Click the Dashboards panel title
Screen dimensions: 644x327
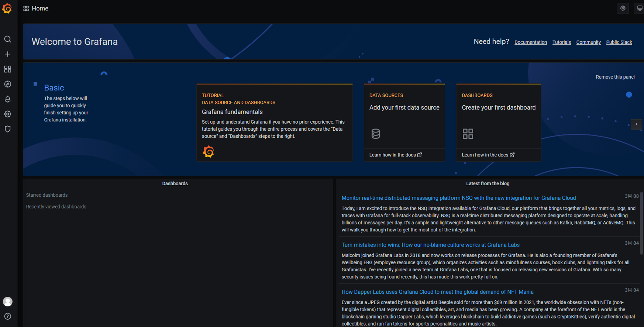[x=175, y=183]
